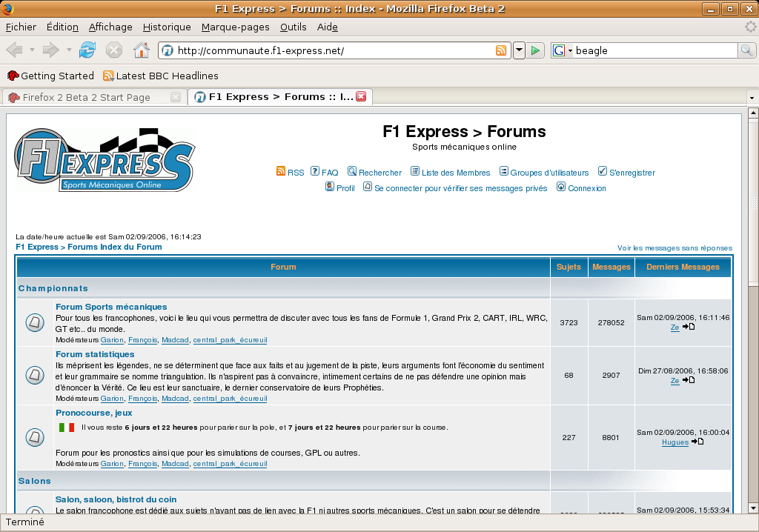Open user Hugues profile link

675,442
